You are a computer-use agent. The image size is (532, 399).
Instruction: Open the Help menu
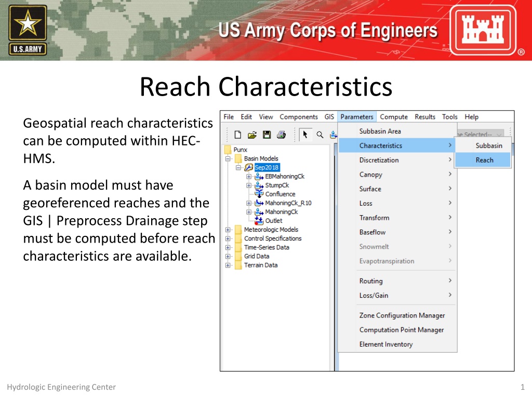coord(472,117)
